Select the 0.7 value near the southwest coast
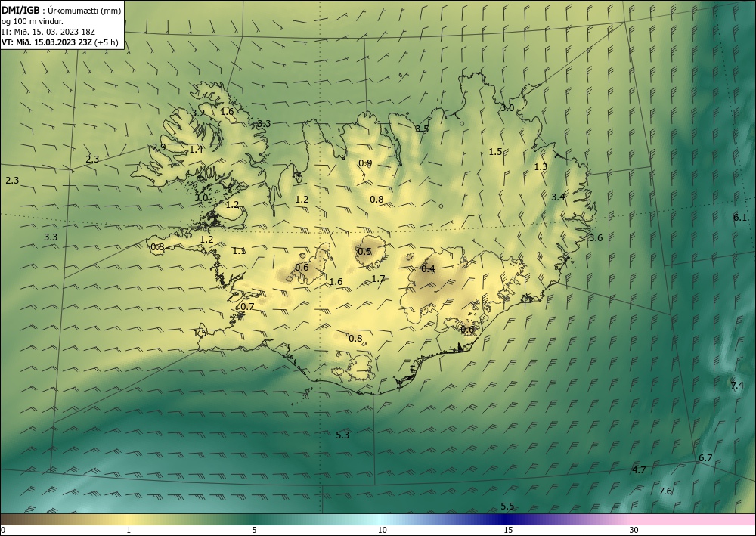 [x=247, y=307]
